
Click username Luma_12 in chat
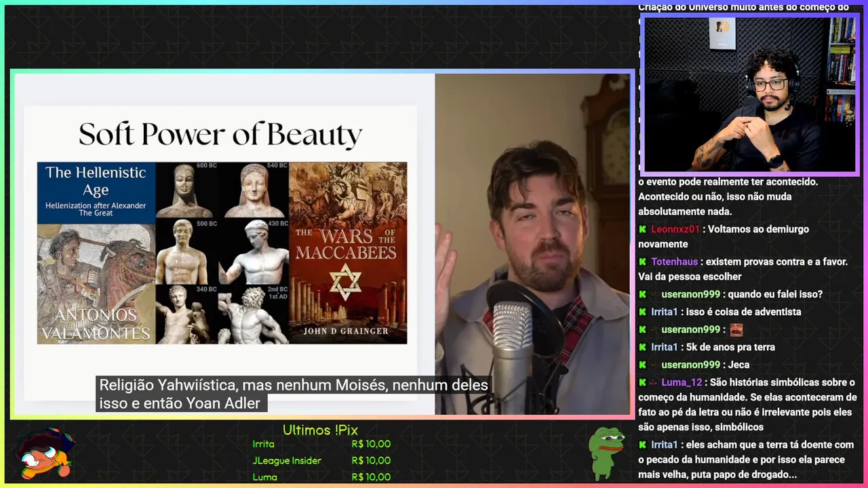click(682, 383)
